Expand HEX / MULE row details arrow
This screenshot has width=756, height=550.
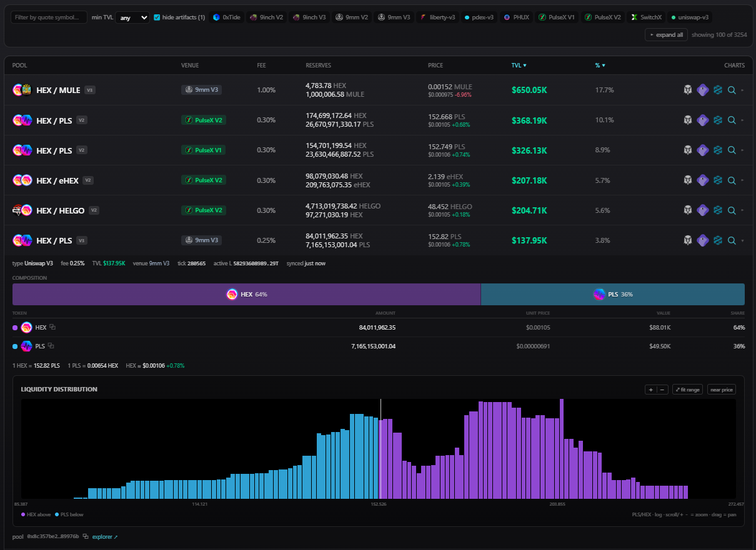[x=743, y=90]
